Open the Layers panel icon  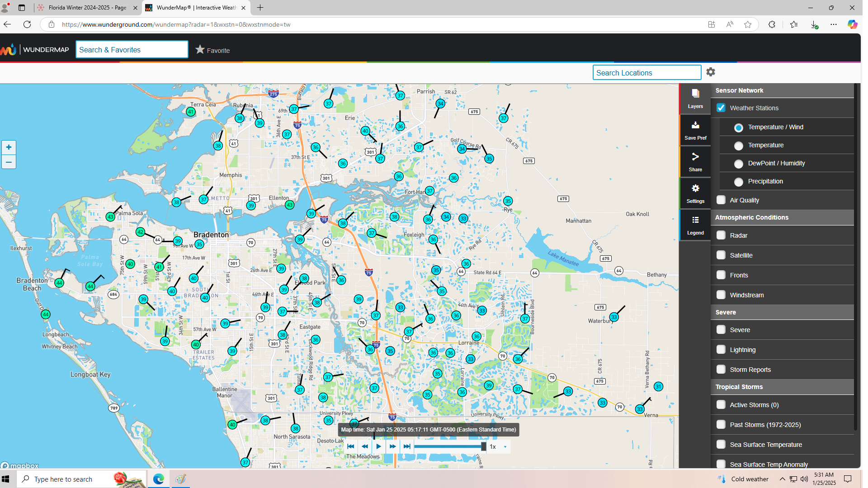695,98
